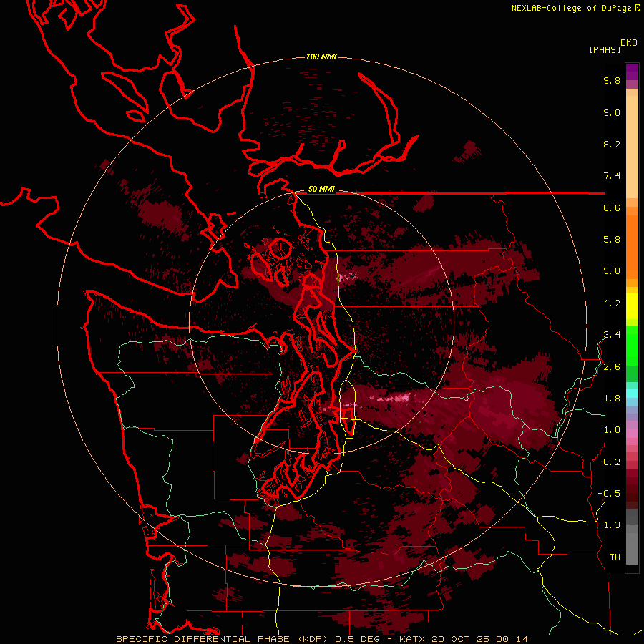Click the DKD label above the color scale
Screen dimensions: 644x644
(x=629, y=43)
